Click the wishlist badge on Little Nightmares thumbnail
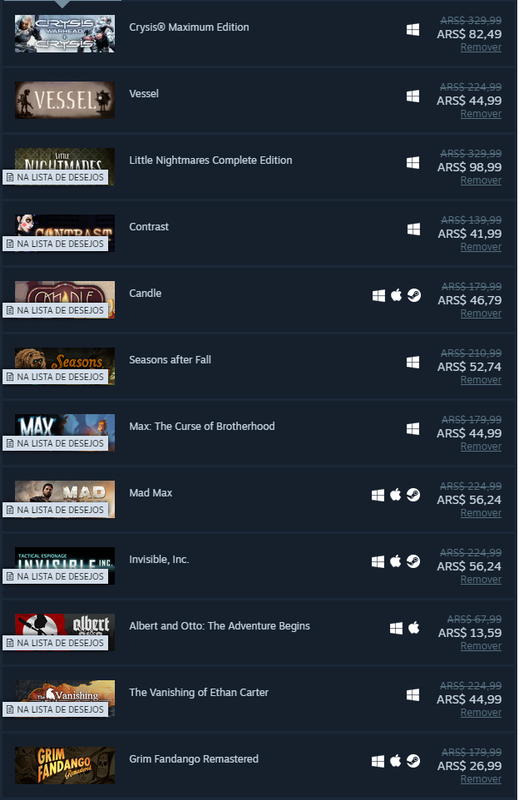524x800 pixels. [x=56, y=177]
